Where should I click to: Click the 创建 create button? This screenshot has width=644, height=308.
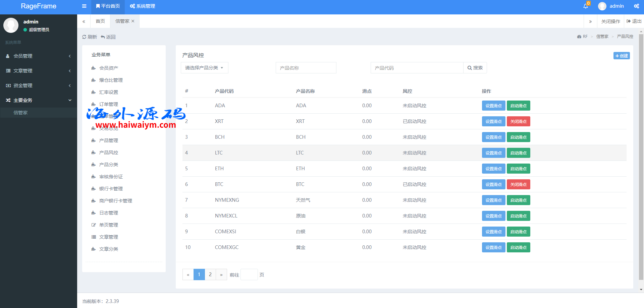[621, 56]
